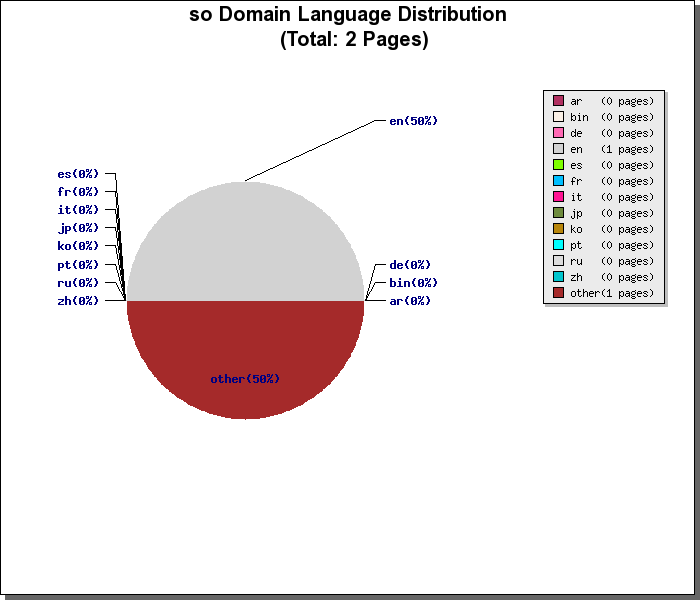700x600 pixels.
Task: Click the jp legend color swatch
Action: tap(558, 213)
